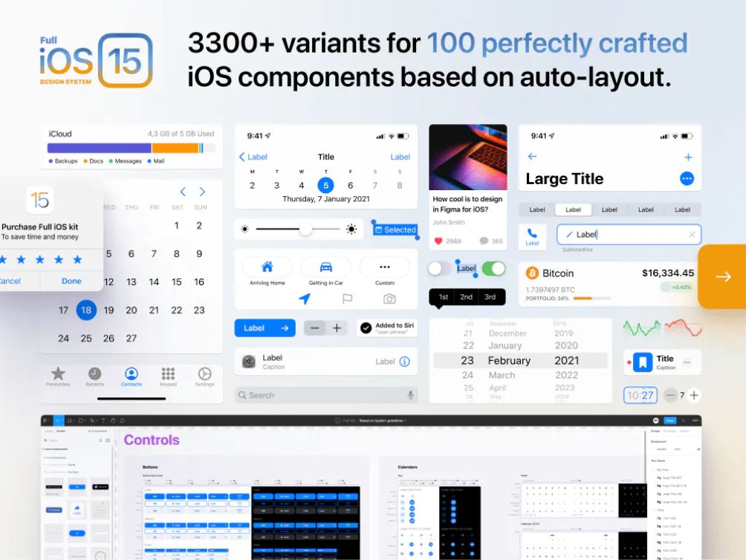746x560 pixels.
Task: Tap the third rating star in dialog
Action: 40,259
